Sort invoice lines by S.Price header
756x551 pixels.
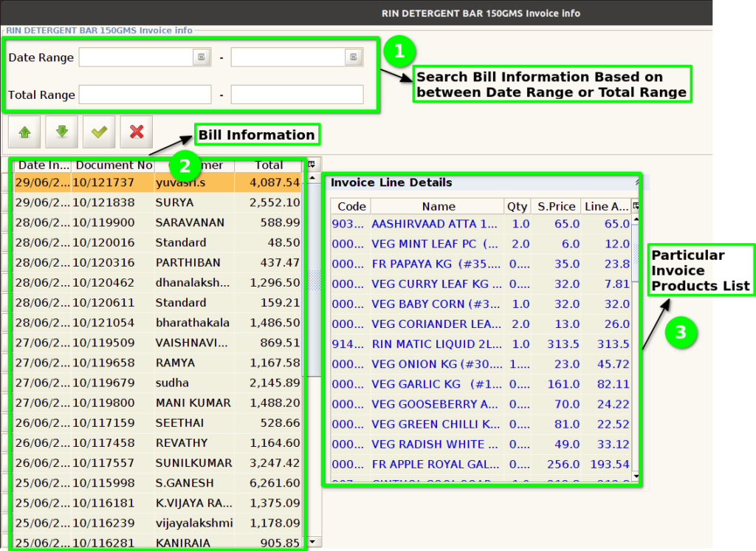[556, 206]
